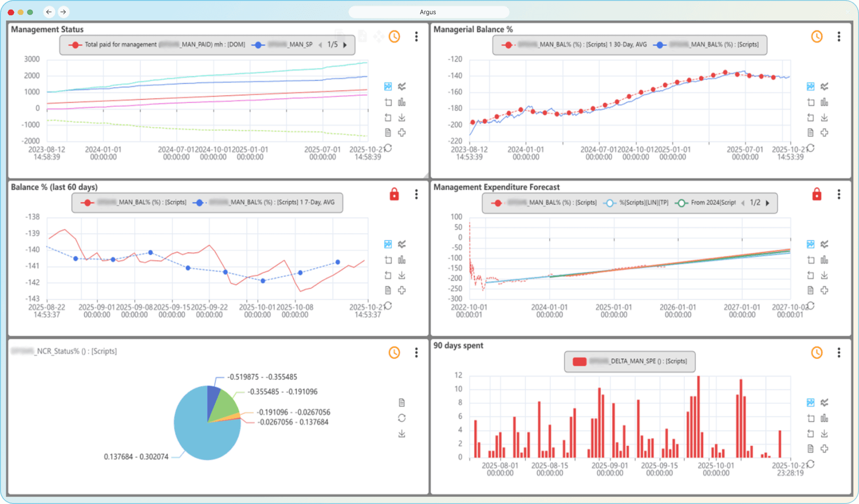Click the bar chart icon in Management Status
Viewport: 859px width, 504px height.
[402, 102]
